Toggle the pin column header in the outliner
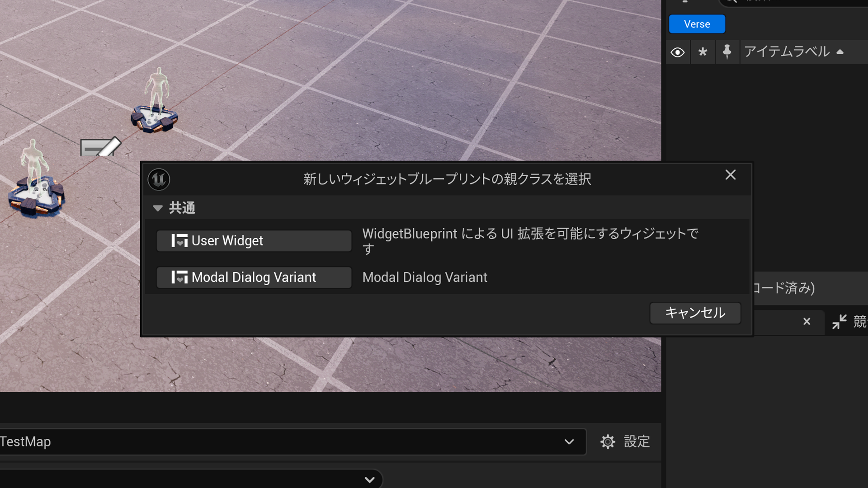 click(x=727, y=52)
